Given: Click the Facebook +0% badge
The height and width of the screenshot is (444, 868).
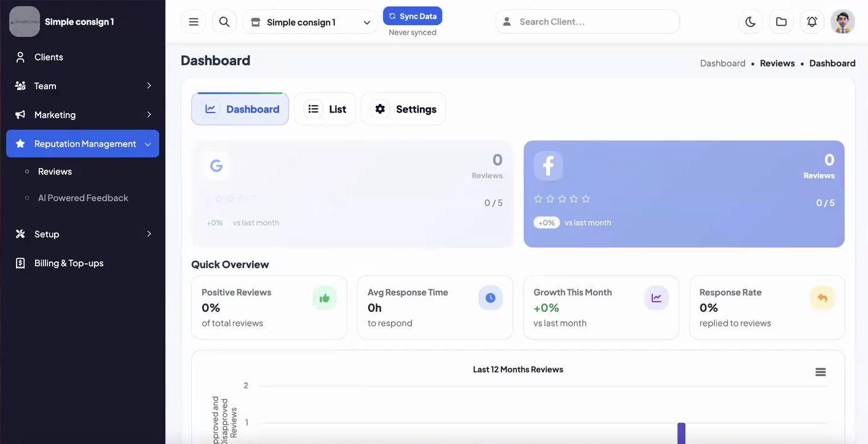Looking at the screenshot, I should coord(546,223).
